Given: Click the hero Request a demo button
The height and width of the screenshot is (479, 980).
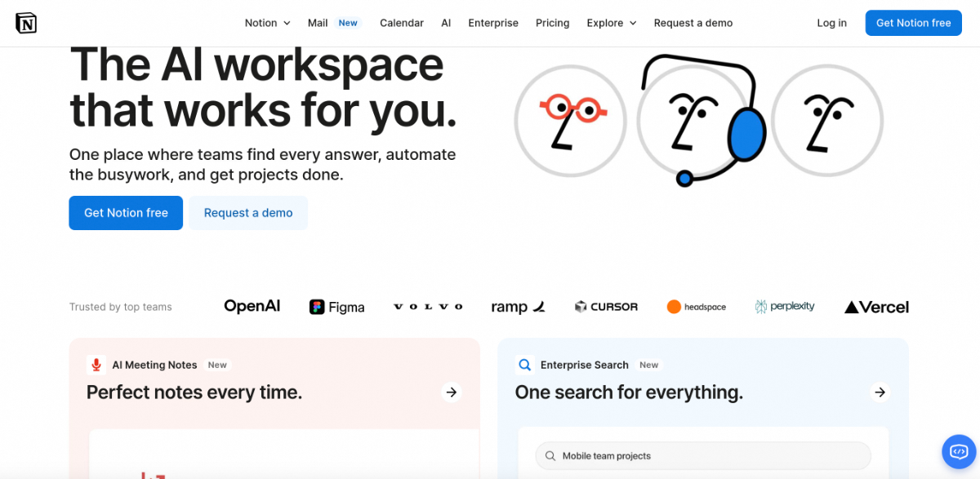Looking at the screenshot, I should click(x=248, y=213).
